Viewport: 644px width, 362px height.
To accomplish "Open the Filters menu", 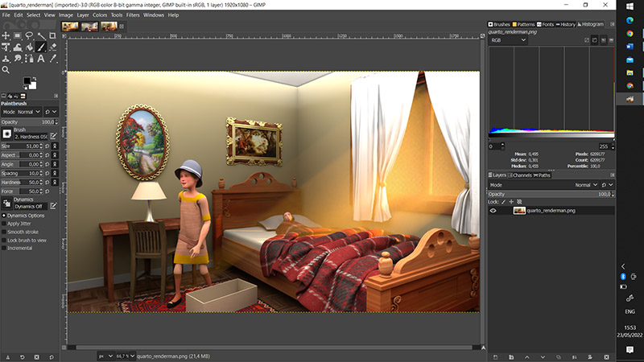I will click(x=132, y=14).
